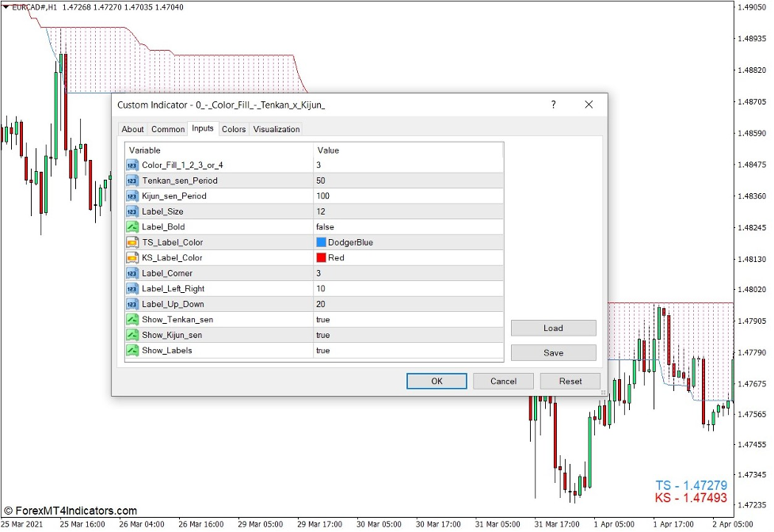Click the Show_Labels row icon
This screenshot has height=532, width=774.
tap(132, 351)
